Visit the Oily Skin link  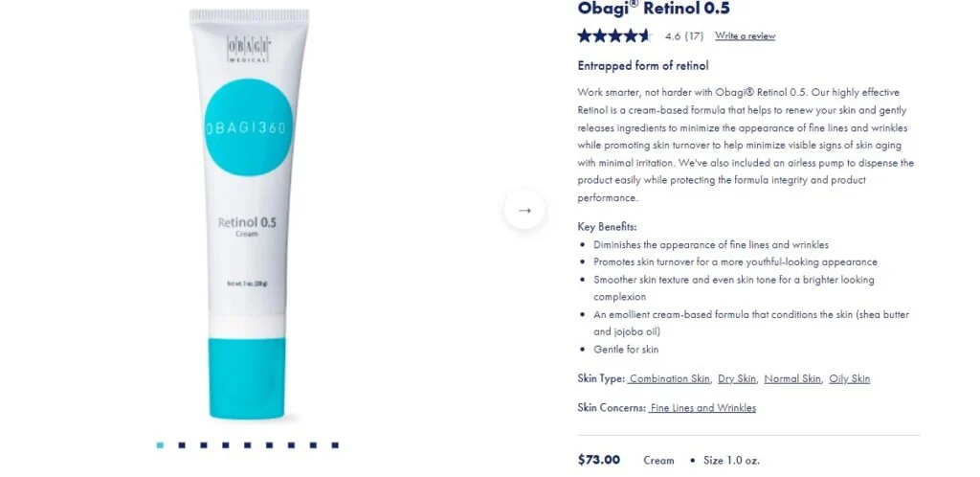tap(850, 379)
